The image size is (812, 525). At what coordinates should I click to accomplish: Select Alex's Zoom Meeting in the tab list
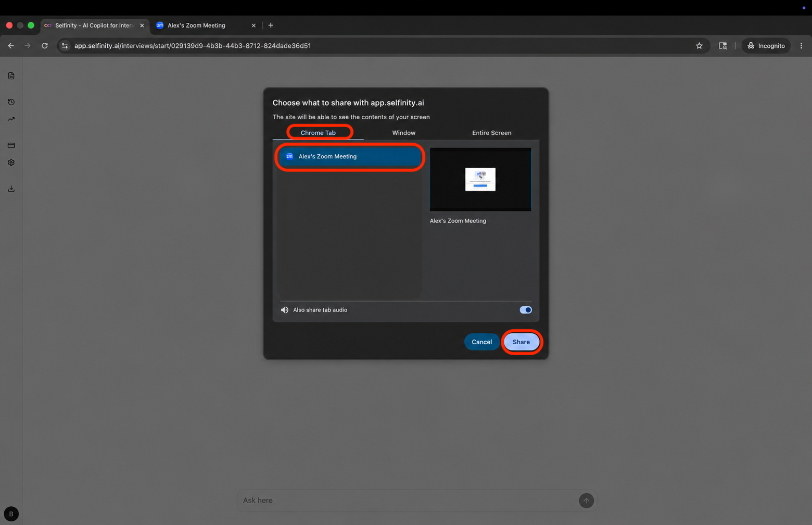(x=349, y=156)
